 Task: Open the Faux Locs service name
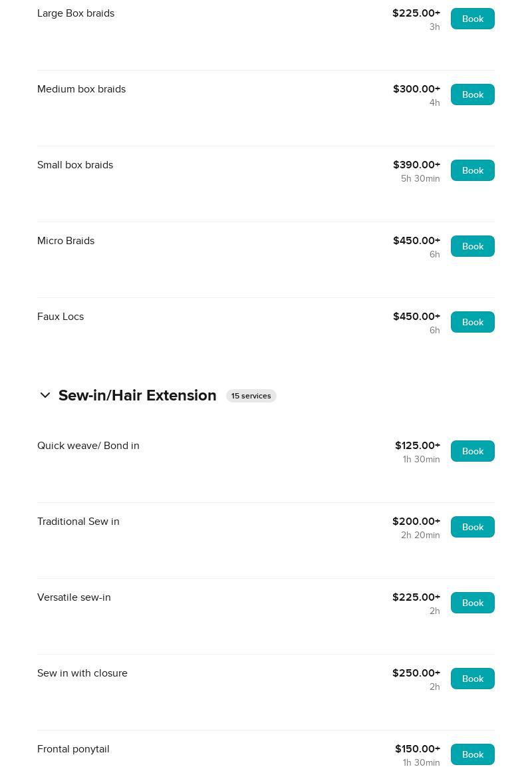pos(61,317)
